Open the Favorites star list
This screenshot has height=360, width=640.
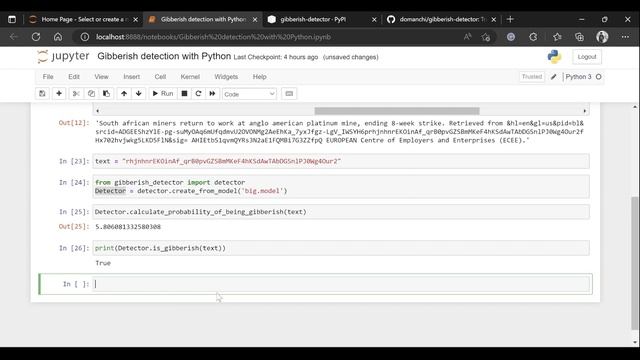(x=557, y=37)
